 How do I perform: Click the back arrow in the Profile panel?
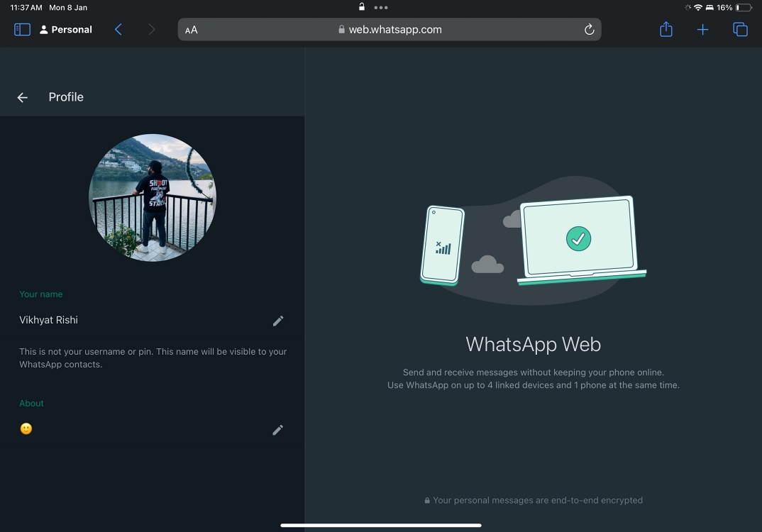[x=22, y=97]
